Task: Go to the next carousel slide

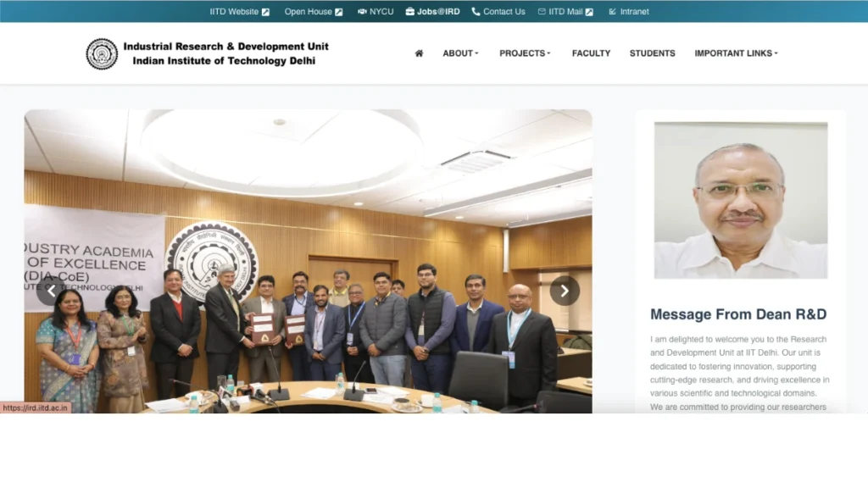Action: 565,291
